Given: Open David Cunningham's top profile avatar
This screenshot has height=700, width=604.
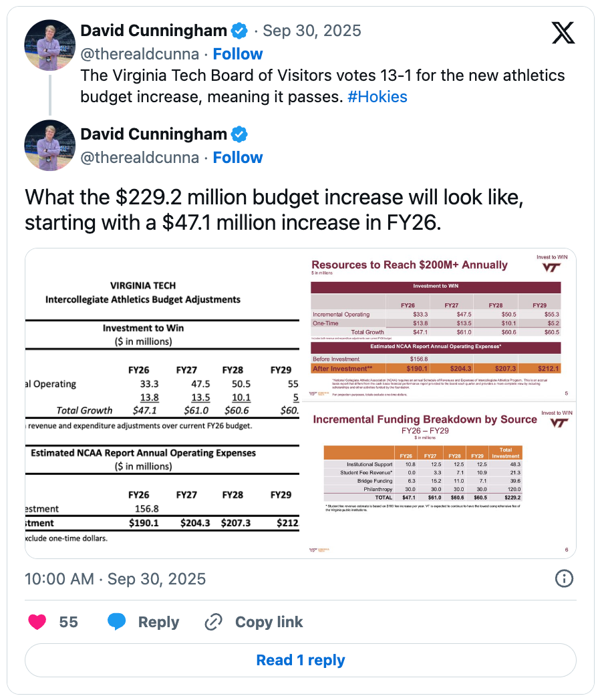Looking at the screenshot, I should [x=49, y=45].
